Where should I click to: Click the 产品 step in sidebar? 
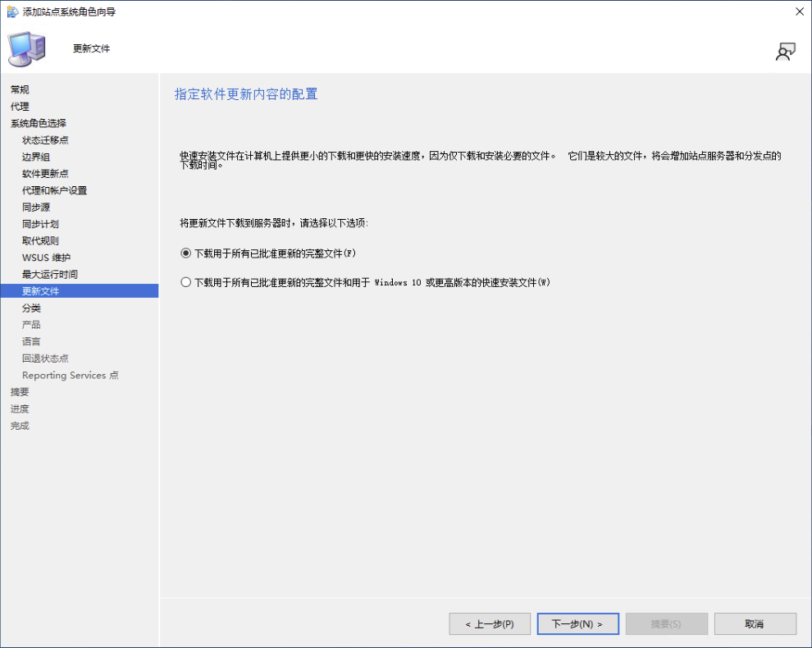(x=31, y=325)
